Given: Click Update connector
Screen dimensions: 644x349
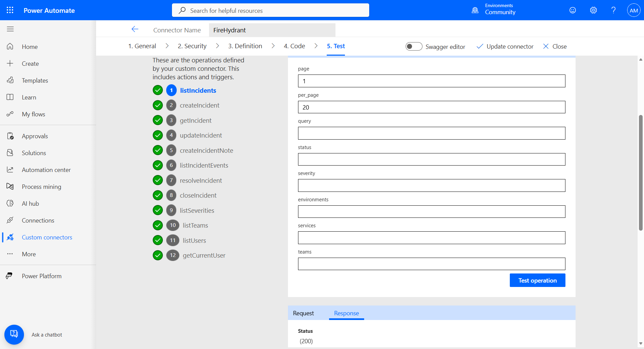Looking at the screenshot, I should click(505, 46).
